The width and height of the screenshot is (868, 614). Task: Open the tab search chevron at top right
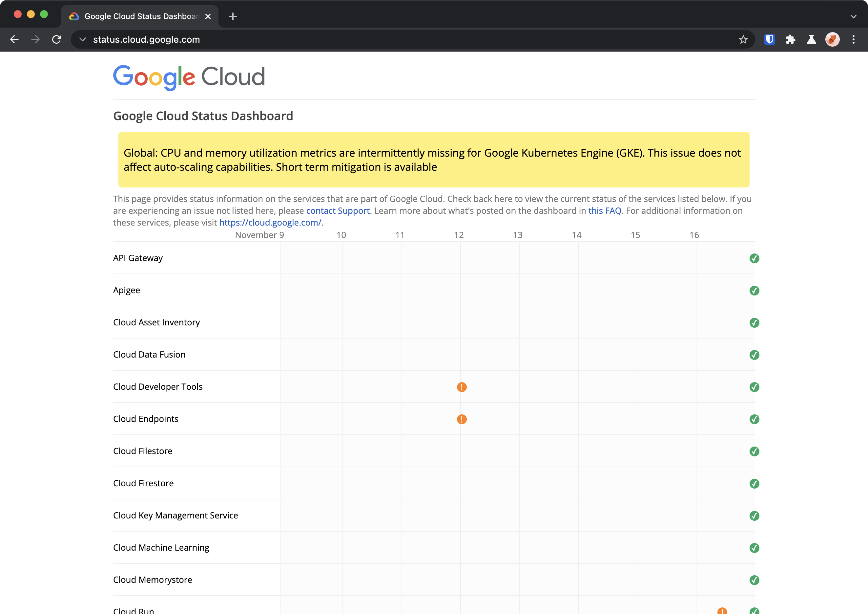coord(853,16)
